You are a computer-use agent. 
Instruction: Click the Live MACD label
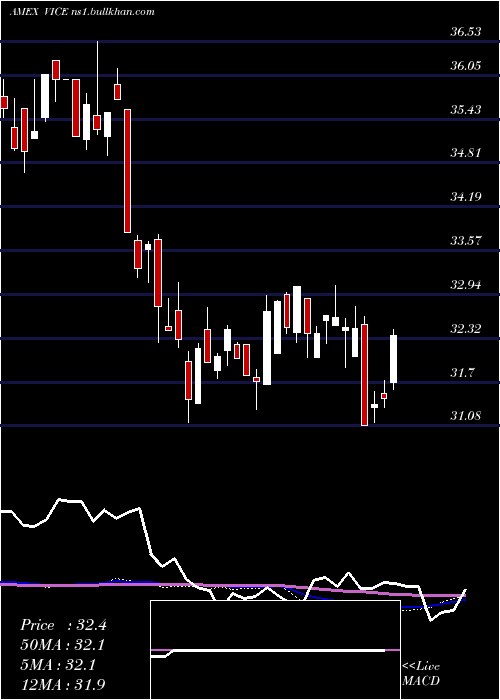421,674
